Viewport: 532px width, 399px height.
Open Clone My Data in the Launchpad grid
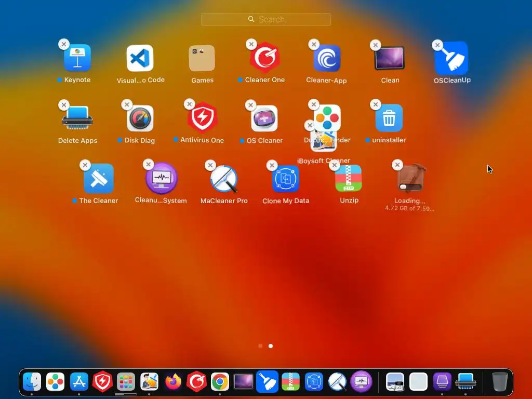coord(286,179)
